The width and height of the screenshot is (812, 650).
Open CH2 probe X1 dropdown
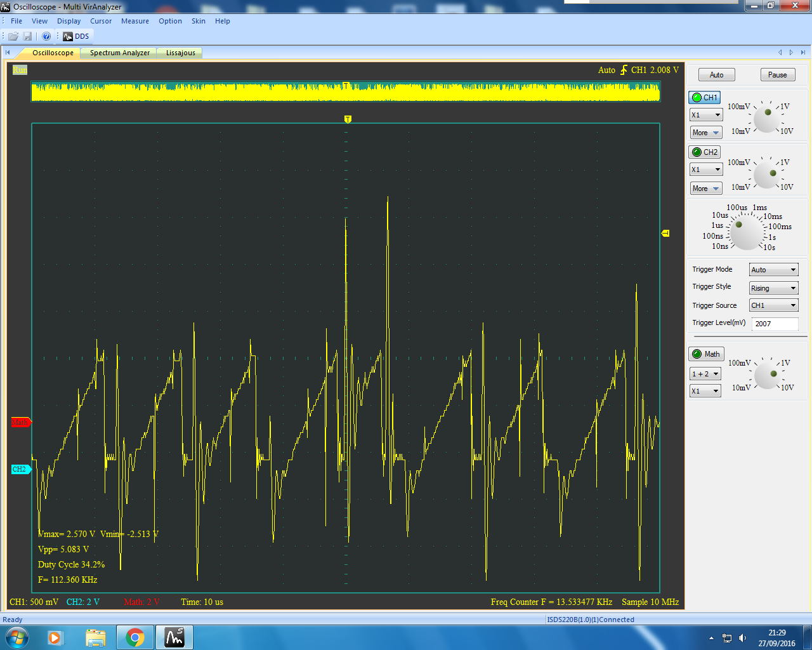click(x=706, y=169)
